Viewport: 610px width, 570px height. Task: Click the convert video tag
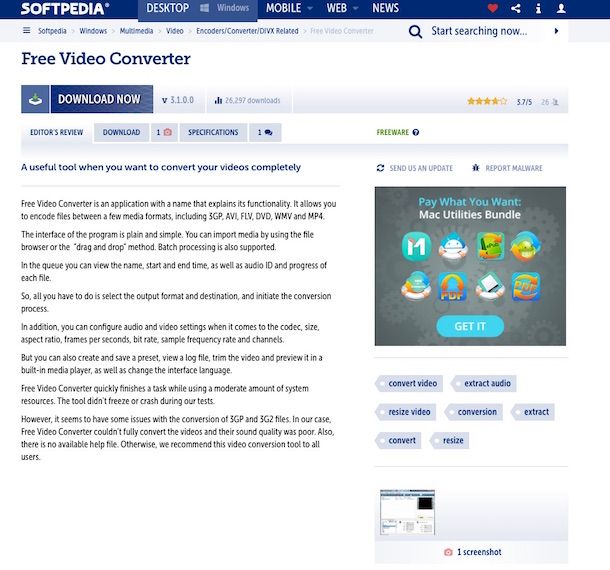pos(409,384)
